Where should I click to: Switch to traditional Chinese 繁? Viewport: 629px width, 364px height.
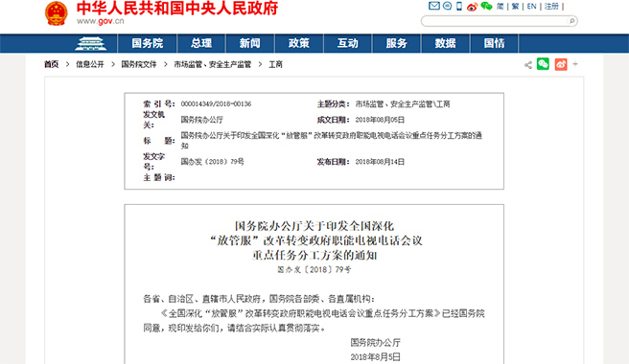click(x=516, y=7)
